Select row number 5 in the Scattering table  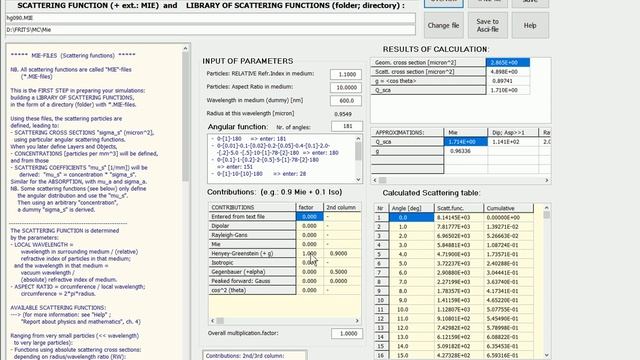coord(381,254)
